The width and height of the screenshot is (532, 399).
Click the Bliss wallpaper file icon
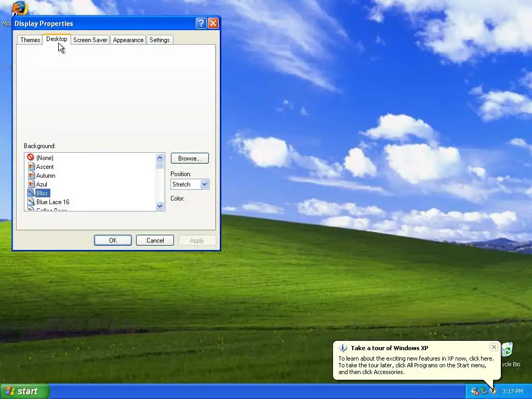(x=31, y=193)
